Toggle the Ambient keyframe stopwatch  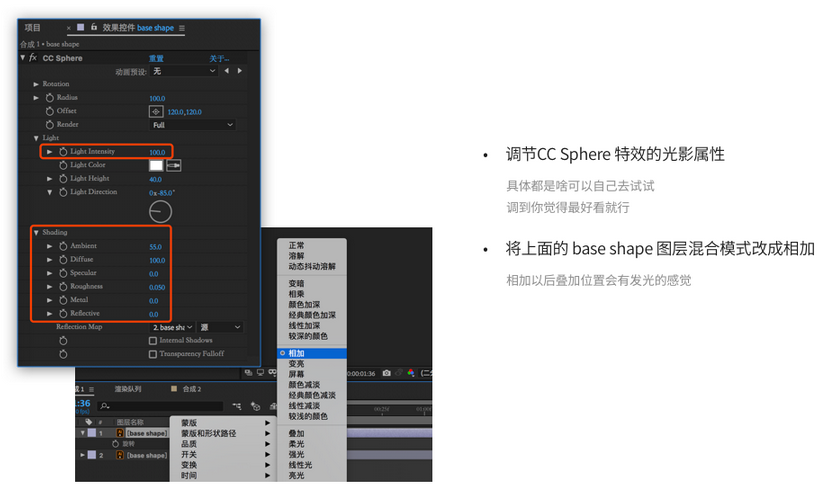[61, 246]
